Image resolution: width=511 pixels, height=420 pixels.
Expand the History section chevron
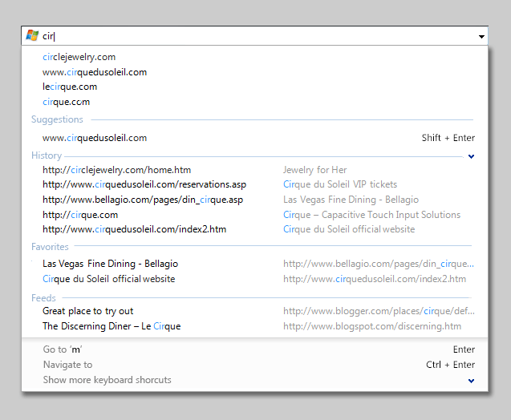click(x=471, y=156)
